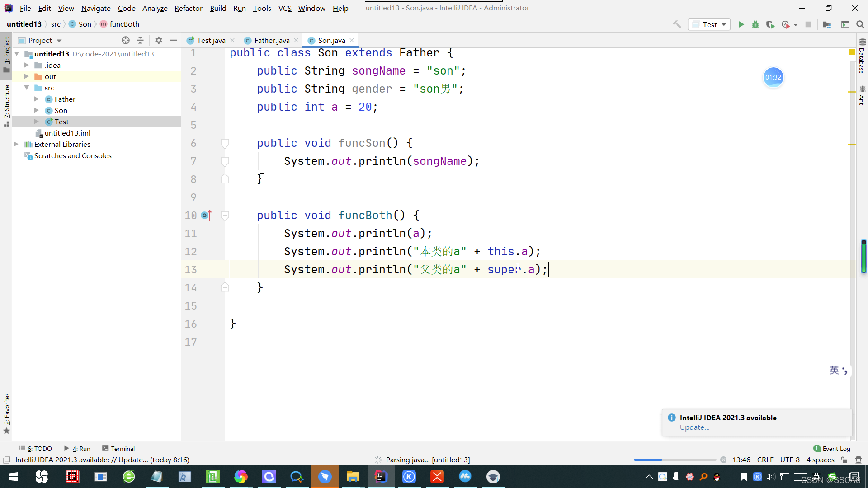This screenshot has height=488, width=868.
Task: Click the Refactor menu item
Action: click(x=188, y=8)
